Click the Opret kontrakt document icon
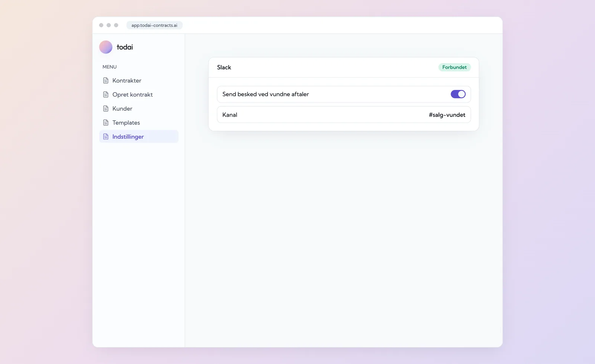This screenshot has height=364, width=595. (x=106, y=95)
